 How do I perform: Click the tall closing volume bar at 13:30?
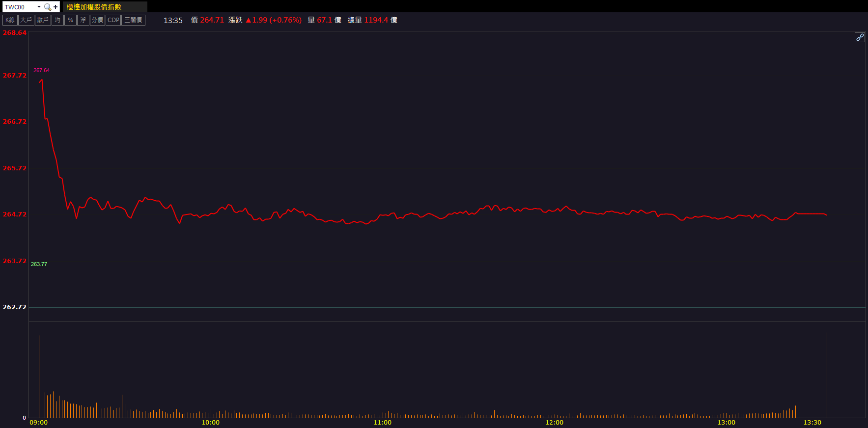tap(827, 375)
